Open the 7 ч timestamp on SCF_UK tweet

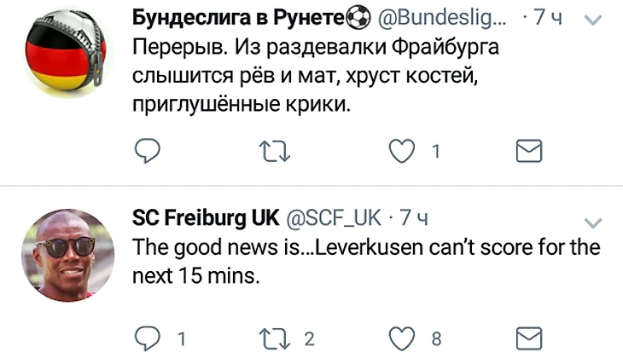point(412,219)
